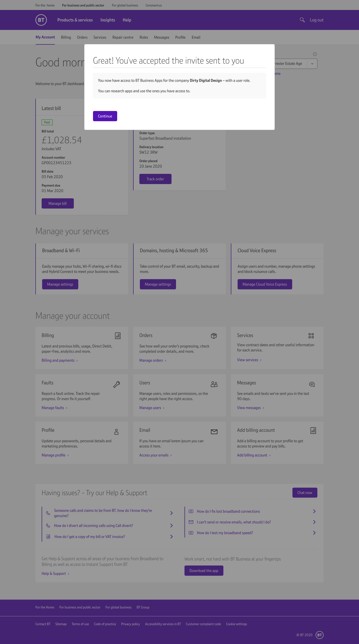Expand the test broadband speed chevron
This screenshot has width=359, height=644.
pyautogui.click(x=314, y=533)
